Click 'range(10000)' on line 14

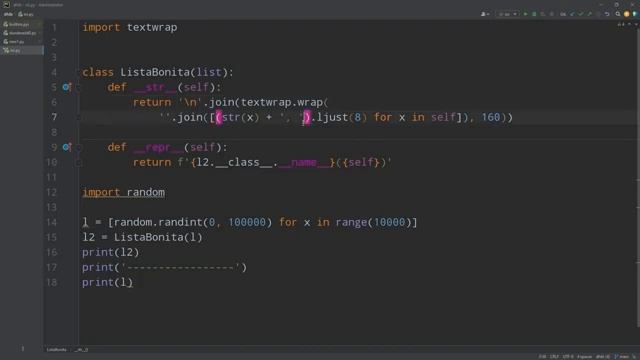click(x=373, y=222)
